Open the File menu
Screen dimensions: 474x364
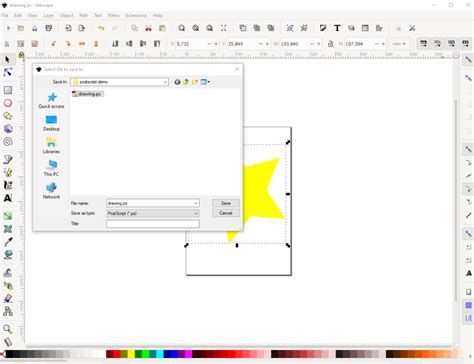coord(5,15)
